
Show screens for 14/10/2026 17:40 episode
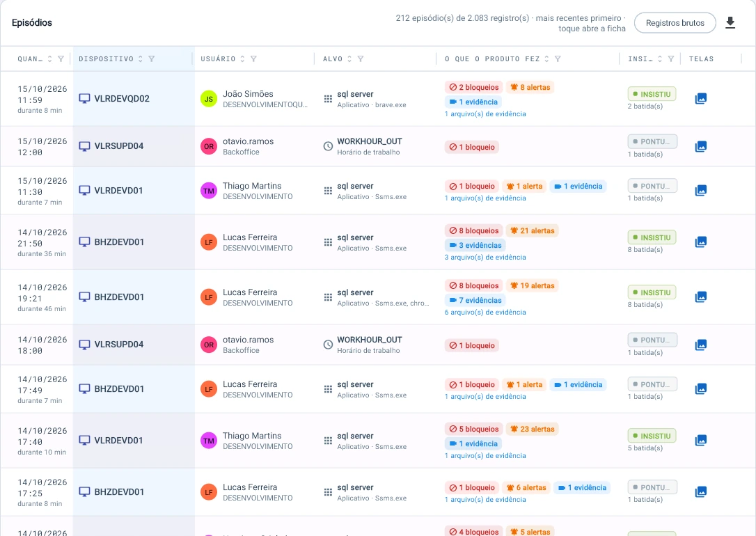[700, 440]
